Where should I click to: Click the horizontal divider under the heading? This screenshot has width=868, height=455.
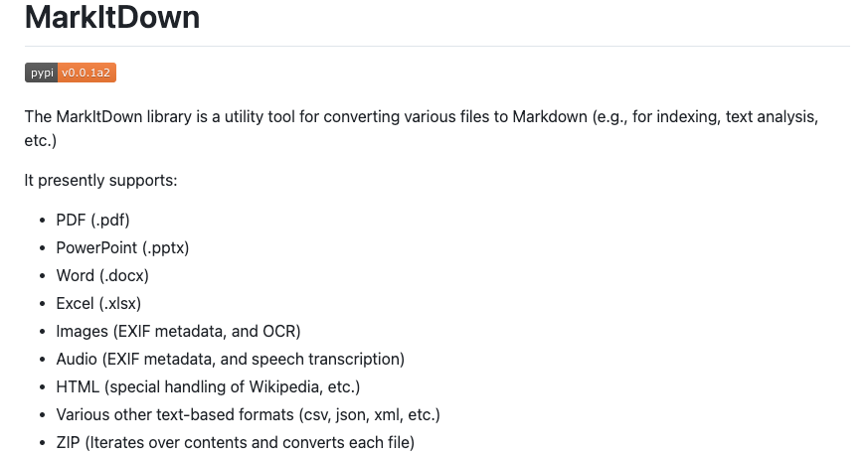click(437, 46)
